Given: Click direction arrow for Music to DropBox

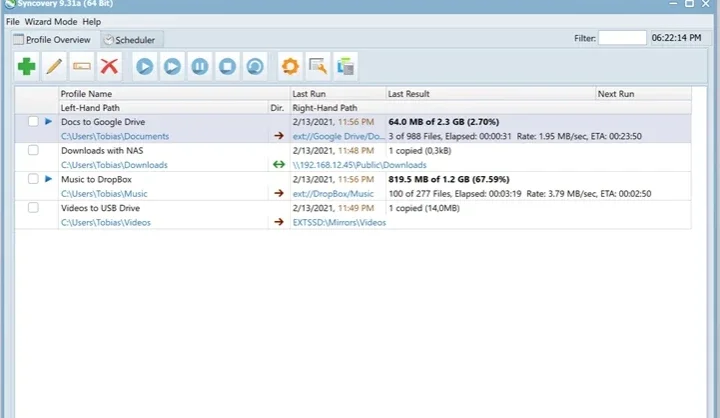Looking at the screenshot, I should [279, 193].
